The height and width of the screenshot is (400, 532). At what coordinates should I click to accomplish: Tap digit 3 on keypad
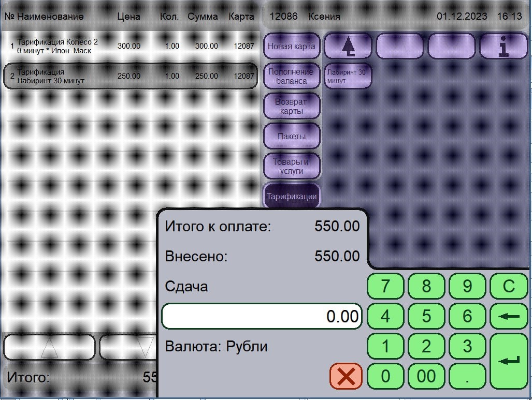(468, 346)
